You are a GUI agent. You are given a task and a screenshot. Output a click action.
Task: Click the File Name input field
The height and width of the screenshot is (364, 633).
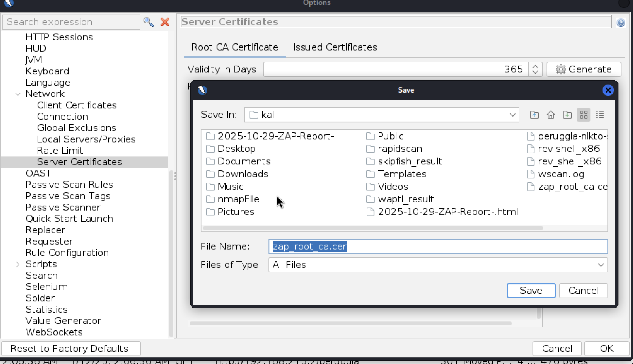click(438, 247)
